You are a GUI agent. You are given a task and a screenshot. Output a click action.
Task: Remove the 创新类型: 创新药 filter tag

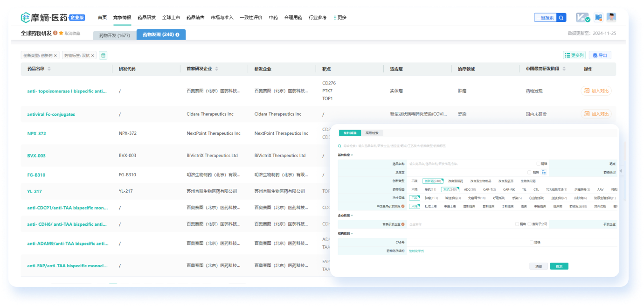click(55, 56)
